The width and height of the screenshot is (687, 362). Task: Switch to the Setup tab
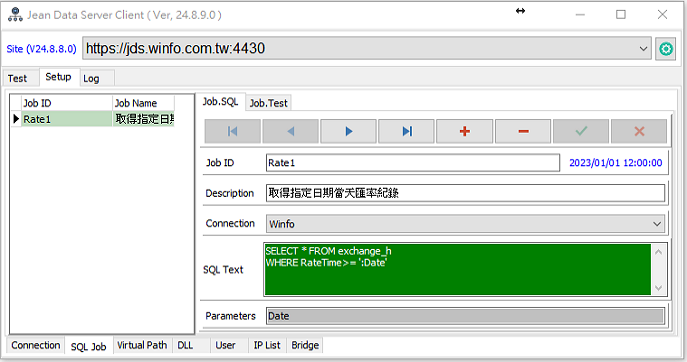point(58,77)
